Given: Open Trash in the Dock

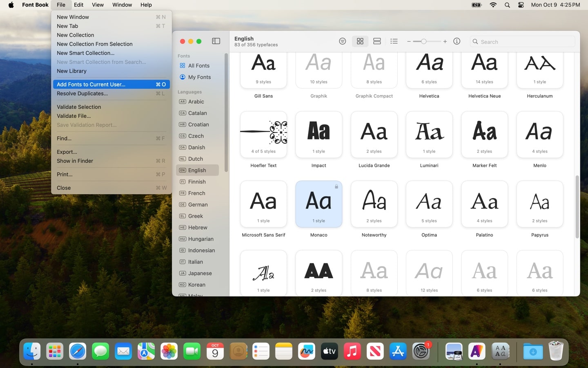Looking at the screenshot, I should [x=556, y=351].
